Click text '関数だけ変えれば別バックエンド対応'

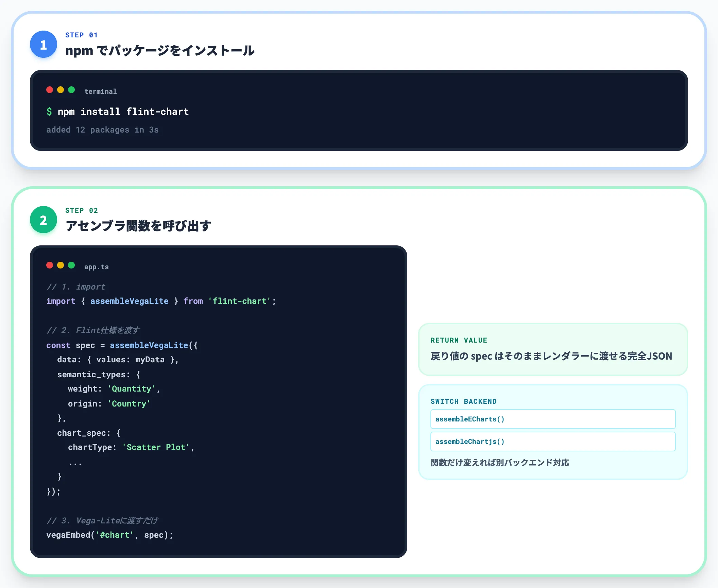tap(500, 463)
